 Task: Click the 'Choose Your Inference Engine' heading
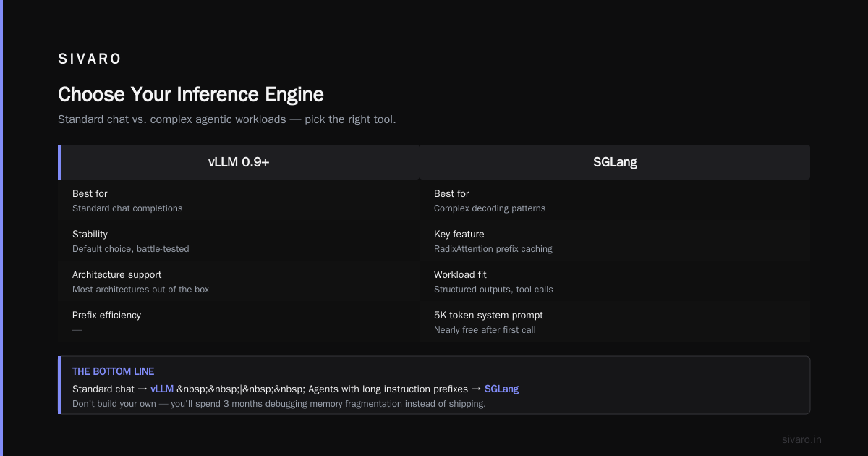[191, 95]
